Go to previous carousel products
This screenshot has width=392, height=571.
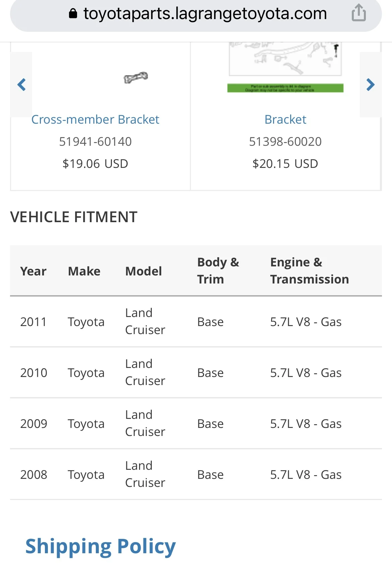coord(22,84)
